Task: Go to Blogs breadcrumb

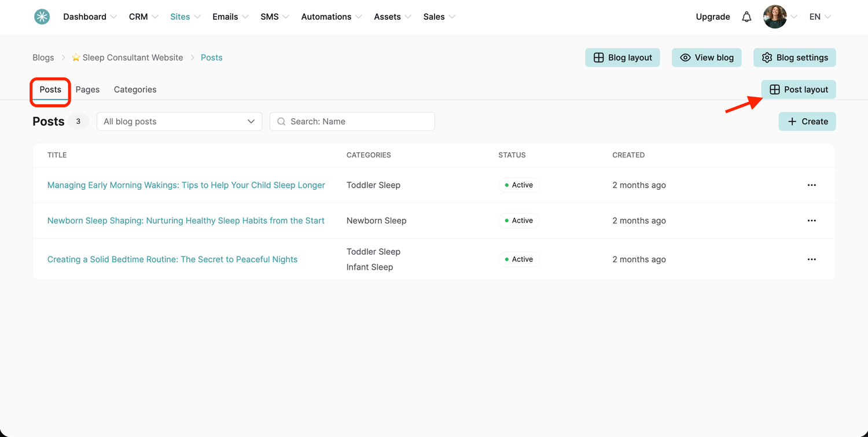Action: coord(43,57)
